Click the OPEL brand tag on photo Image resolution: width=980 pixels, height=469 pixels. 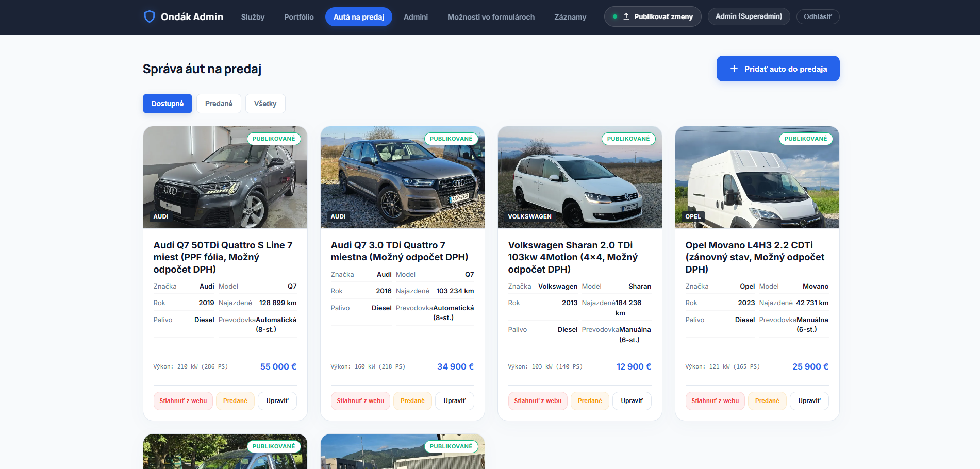pyautogui.click(x=693, y=216)
